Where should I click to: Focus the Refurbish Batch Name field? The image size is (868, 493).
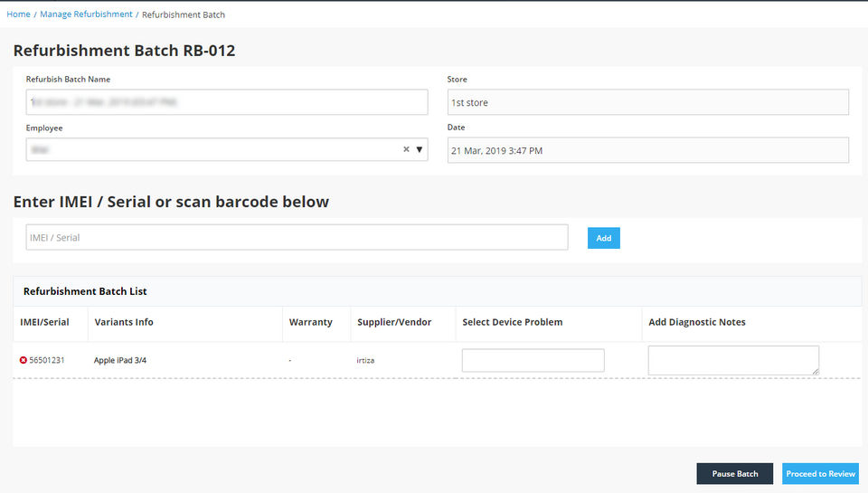(x=227, y=102)
